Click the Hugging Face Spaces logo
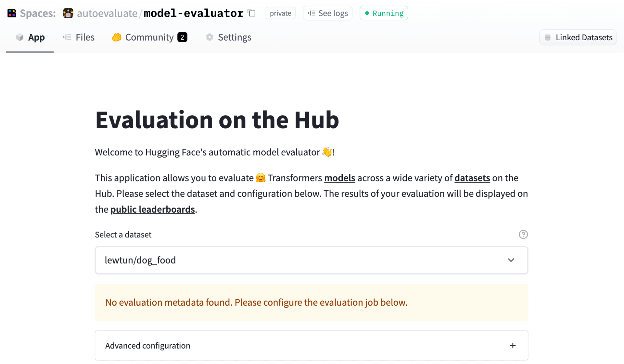Screen dimensions: 624x364 [12, 13]
